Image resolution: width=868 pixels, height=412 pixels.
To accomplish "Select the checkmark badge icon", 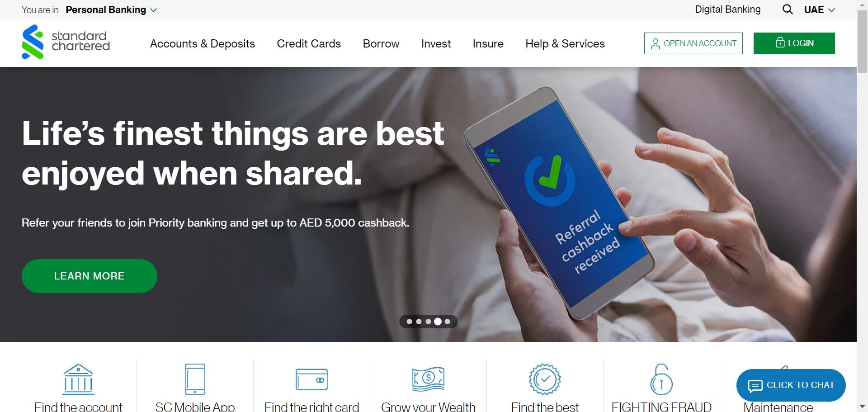I will (545, 379).
